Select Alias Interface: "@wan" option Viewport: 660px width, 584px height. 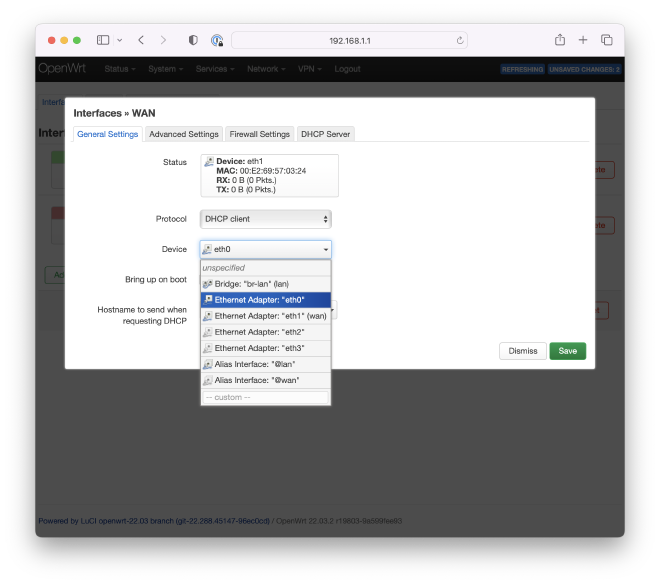pos(266,380)
